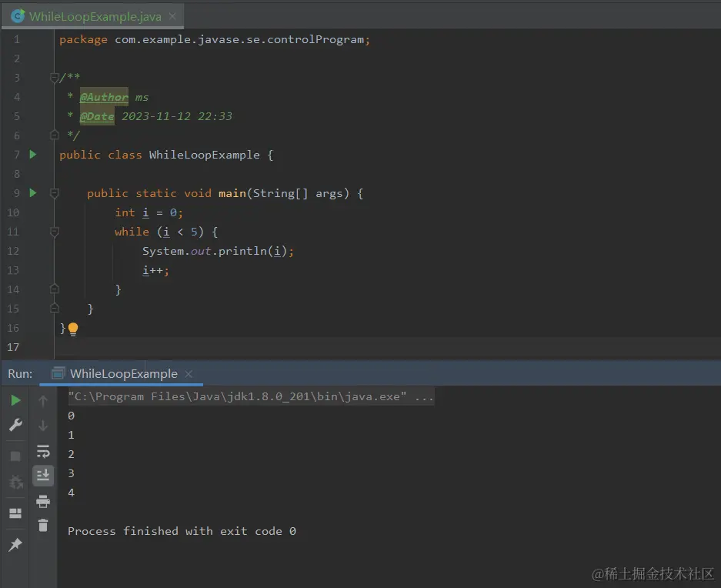Open the yellow light bulb quick-fix
This screenshot has width=721, height=588.
point(73,329)
